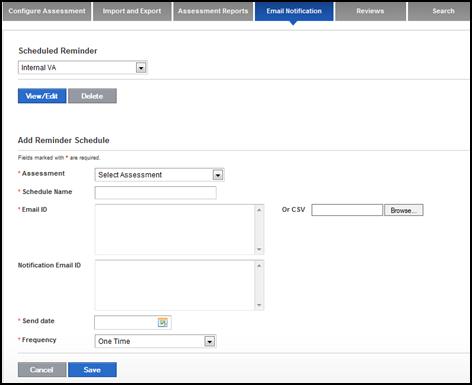Open the Reviews tab
Viewport: 472px width, 385px height.
tap(370, 11)
